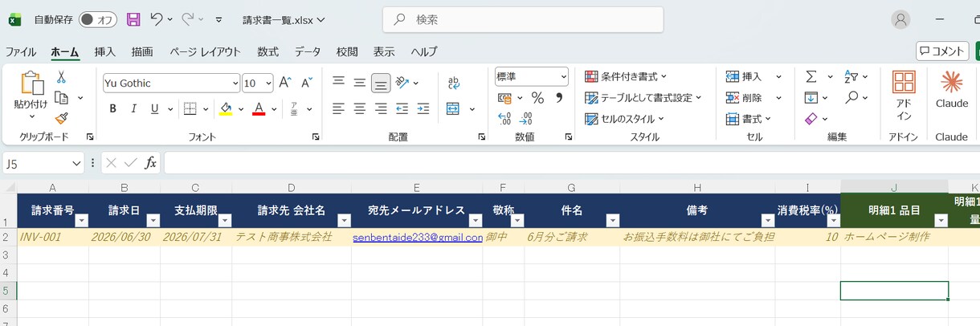Click the insert function fx icon
The width and height of the screenshot is (980, 326).
[x=150, y=163]
